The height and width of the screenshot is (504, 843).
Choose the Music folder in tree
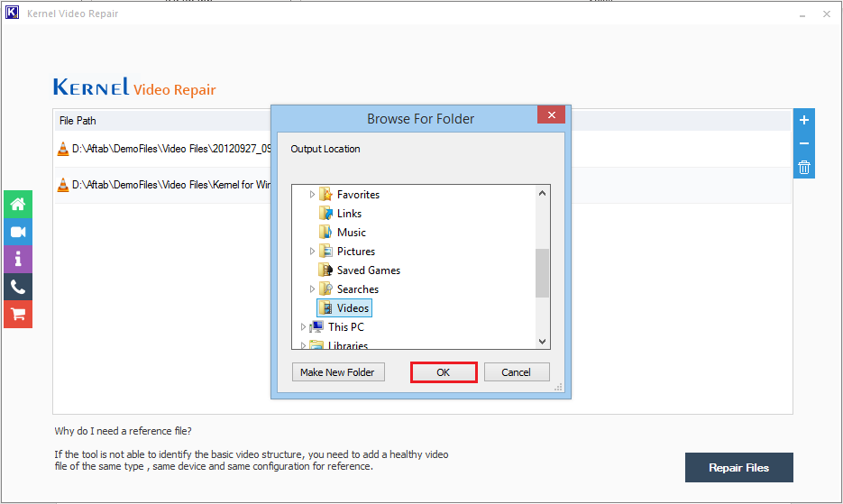pos(351,233)
